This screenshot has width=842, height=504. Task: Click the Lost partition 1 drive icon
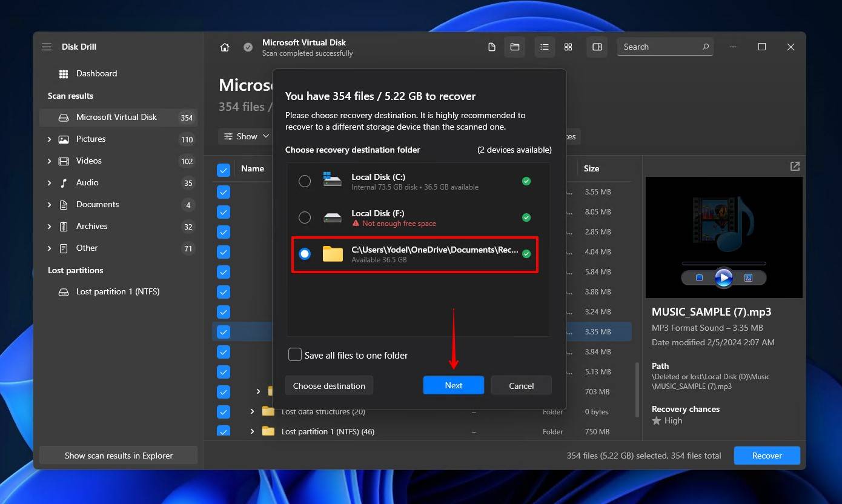coord(64,292)
